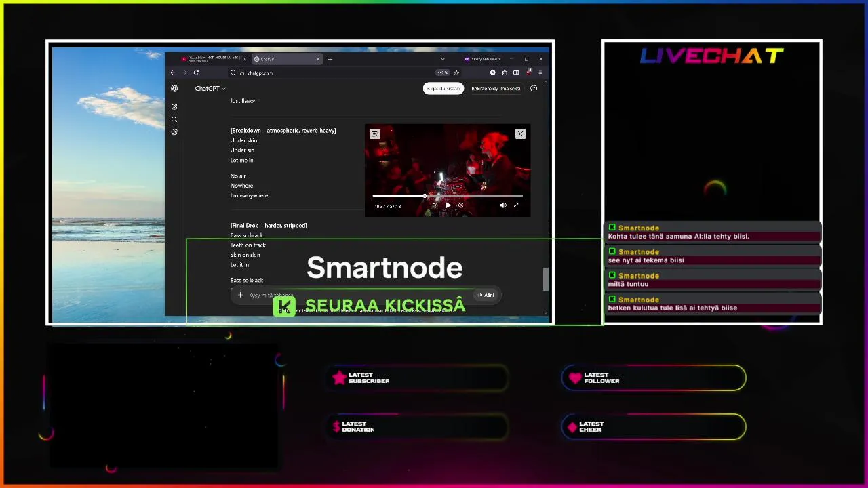
Task: Click the lyric "Teeth on track"
Action: pyautogui.click(x=248, y=245)
